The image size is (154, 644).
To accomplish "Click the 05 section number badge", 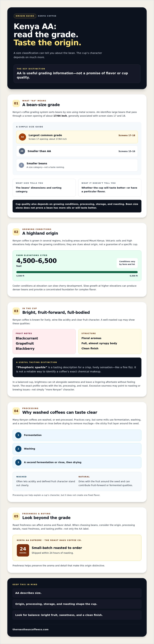I will [x=16, y=516].
